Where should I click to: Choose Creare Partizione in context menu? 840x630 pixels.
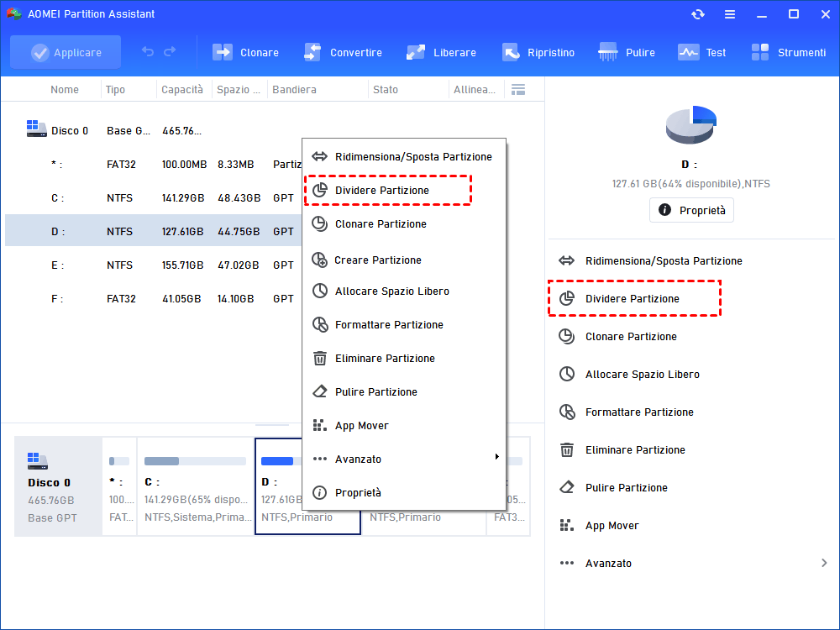point(404,260)
